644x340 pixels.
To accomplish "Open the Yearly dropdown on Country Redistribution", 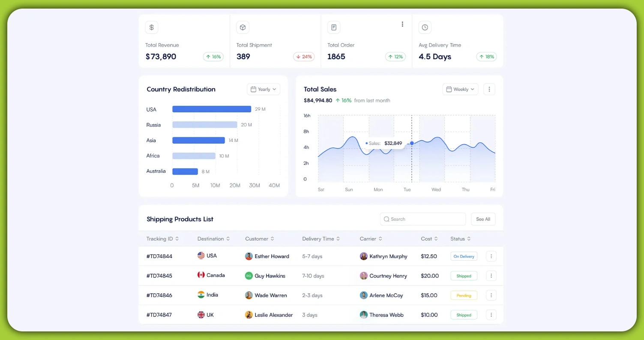I will (263, 89).
